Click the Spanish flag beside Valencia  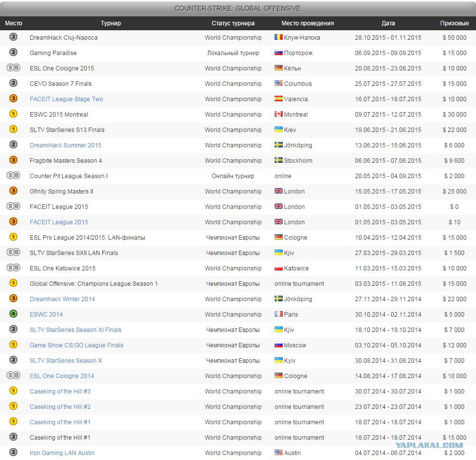click(278, 99)
